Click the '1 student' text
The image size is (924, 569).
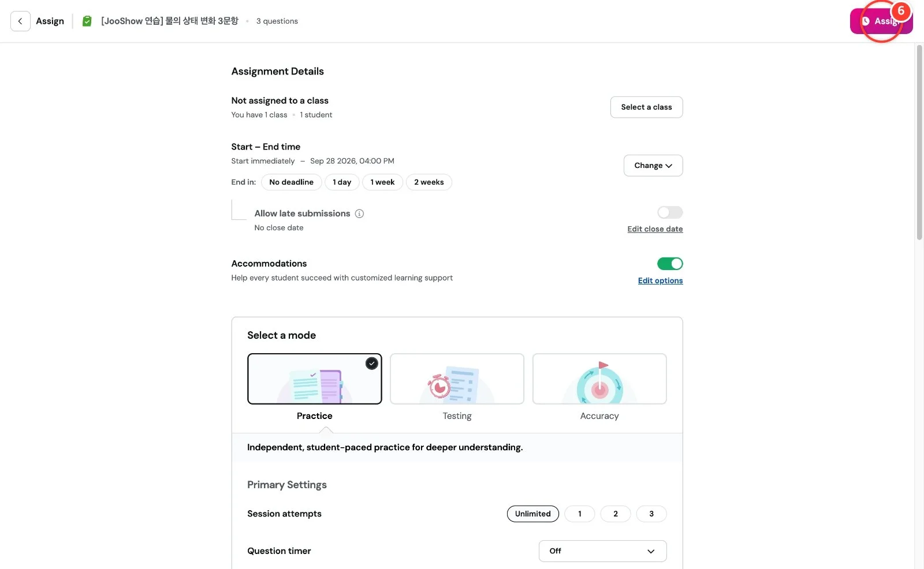(316, 115)
